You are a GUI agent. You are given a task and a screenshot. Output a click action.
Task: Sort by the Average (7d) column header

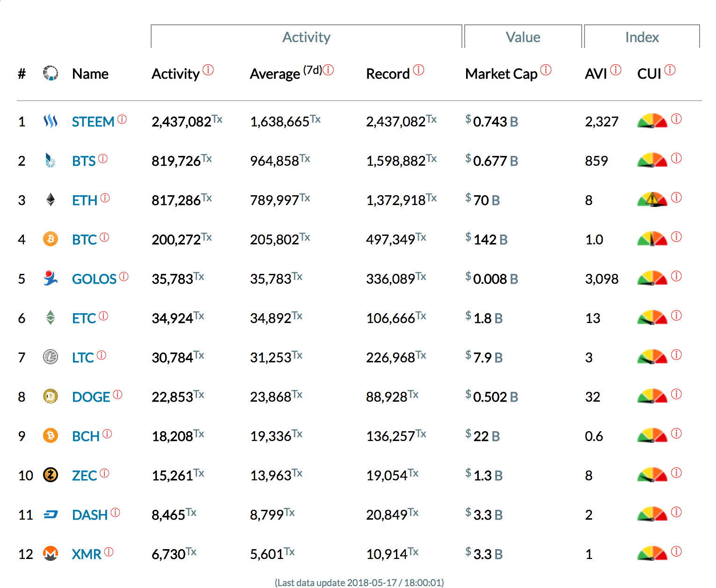(x=286, y=73)
